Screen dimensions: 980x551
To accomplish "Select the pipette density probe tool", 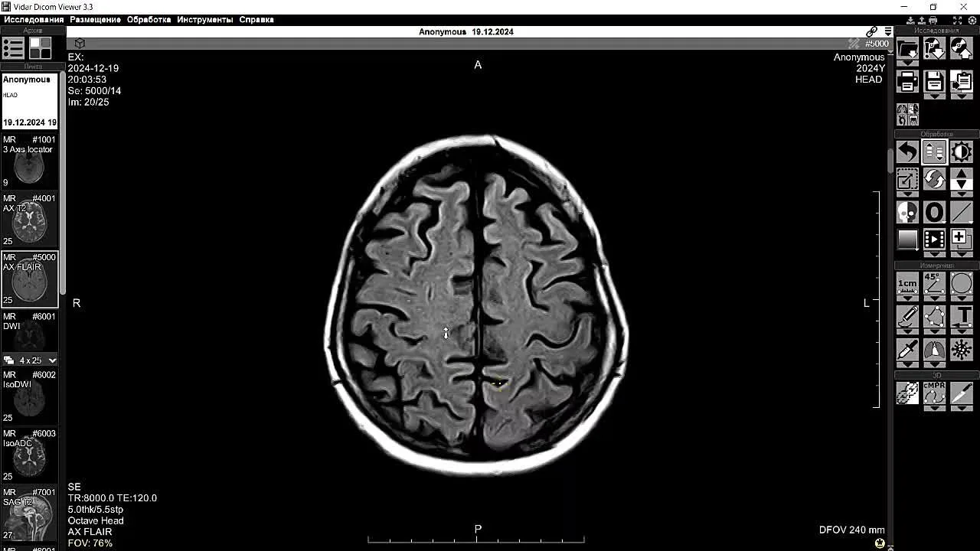I will (x=907, y=350).
